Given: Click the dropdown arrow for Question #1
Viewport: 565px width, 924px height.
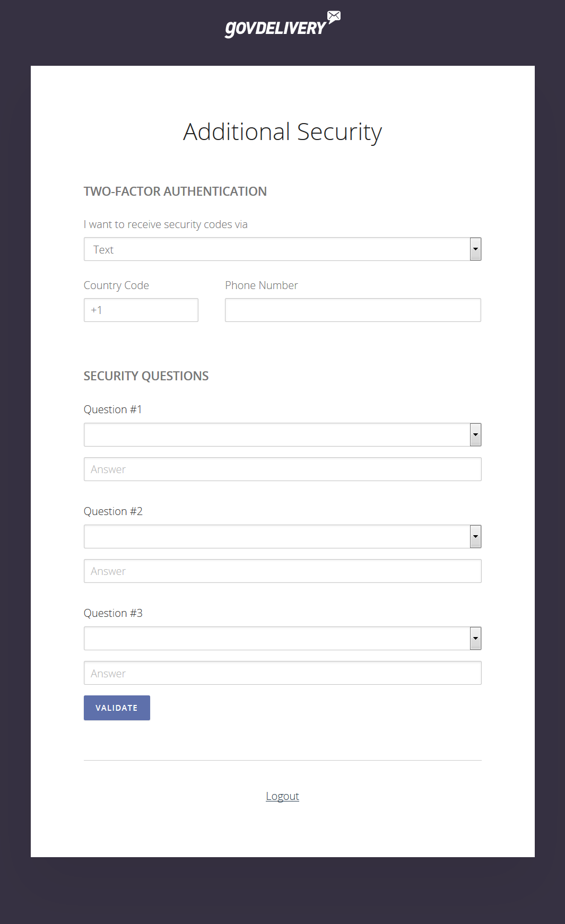Looking at the screenshot, I should 475,434.
